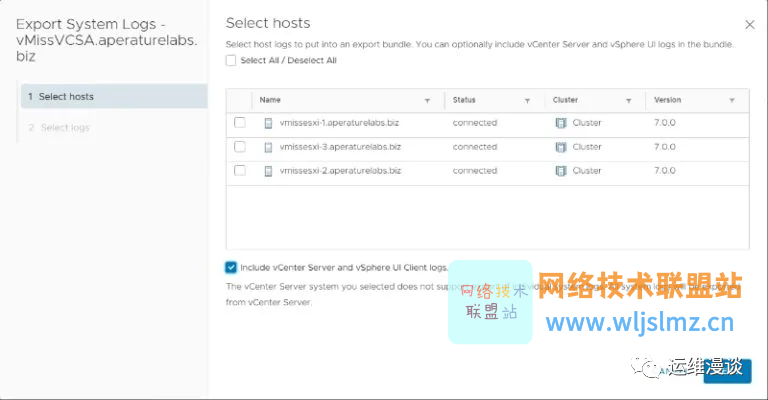Sort by the Status column header
Viewport: 768px width, 400px height.
click(464, 100)
